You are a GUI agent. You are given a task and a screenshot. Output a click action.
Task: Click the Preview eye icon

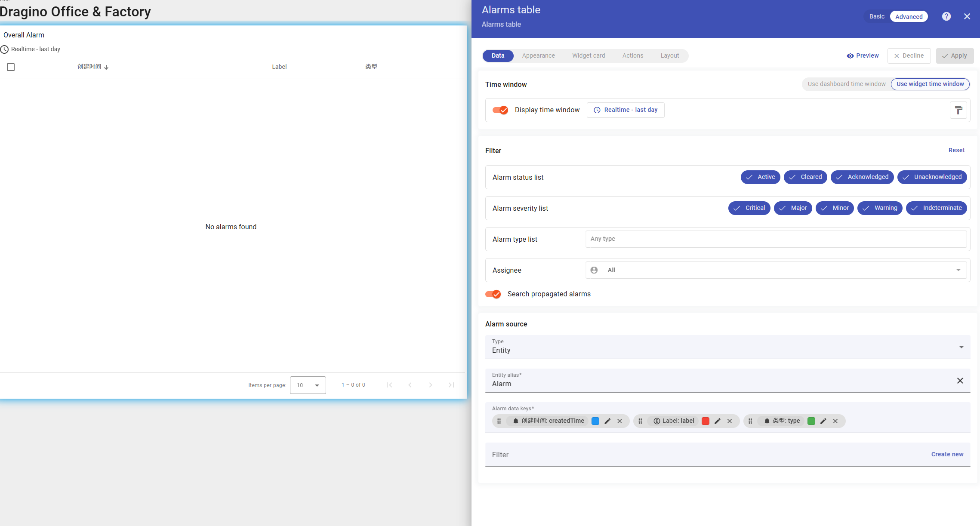[850, 56]
